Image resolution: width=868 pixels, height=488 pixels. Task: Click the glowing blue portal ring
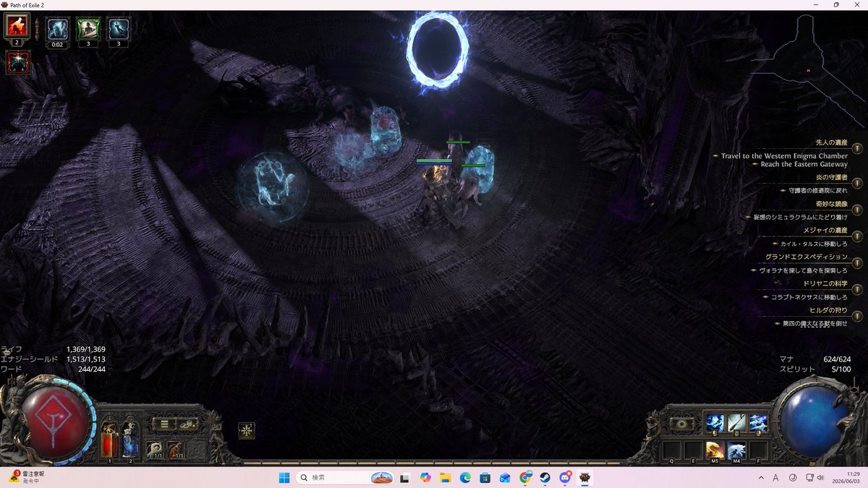tap(437, 49)
